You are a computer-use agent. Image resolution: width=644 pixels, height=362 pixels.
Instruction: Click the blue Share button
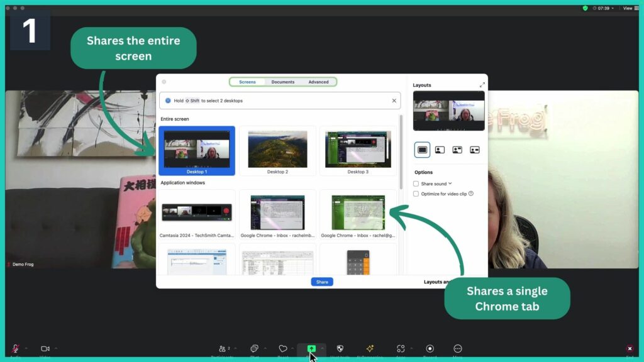pos(321,282)
